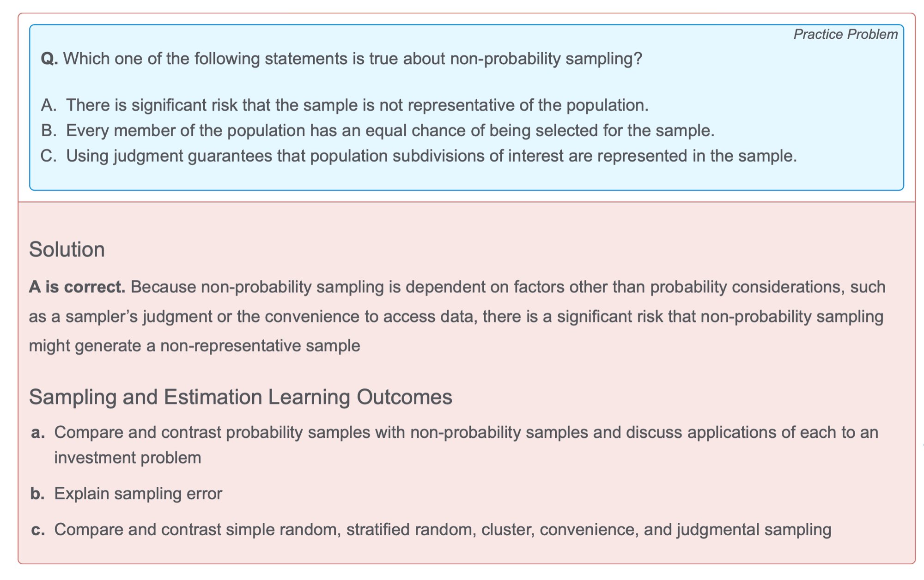Click the "A." option letter

(x=49, y=105)
